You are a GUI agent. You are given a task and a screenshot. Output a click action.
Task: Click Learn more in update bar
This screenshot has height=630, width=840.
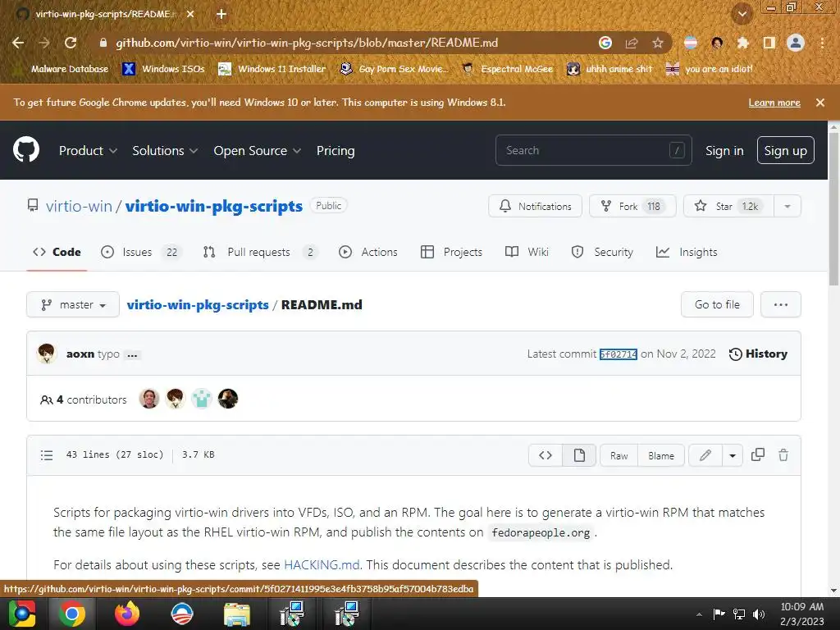[x=774, y=103]
